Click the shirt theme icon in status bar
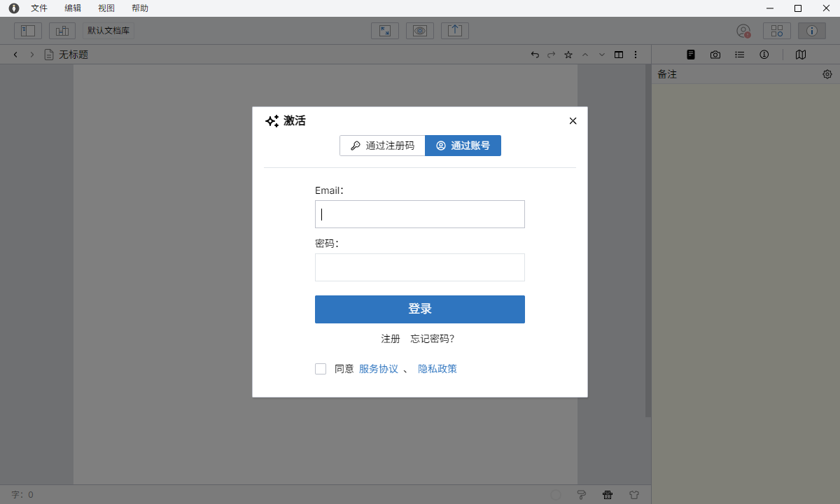The width and height of the screenshot is (840, 504). pyautogui.click(x=634, y=495)
